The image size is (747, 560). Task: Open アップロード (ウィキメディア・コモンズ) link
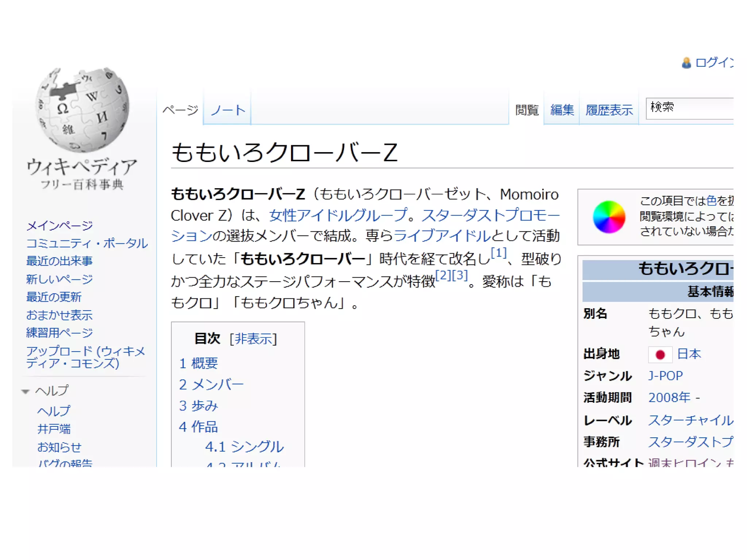[86, 357]
